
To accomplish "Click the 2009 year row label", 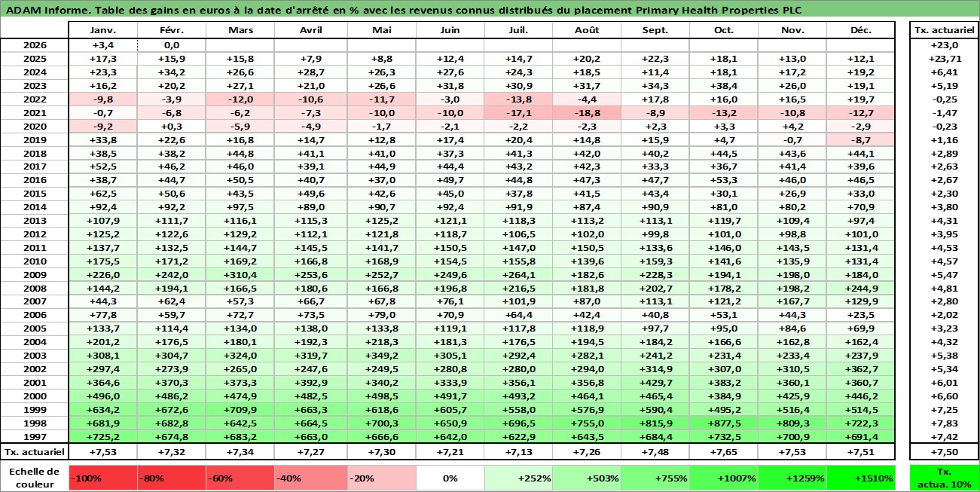I will point(35,274).
